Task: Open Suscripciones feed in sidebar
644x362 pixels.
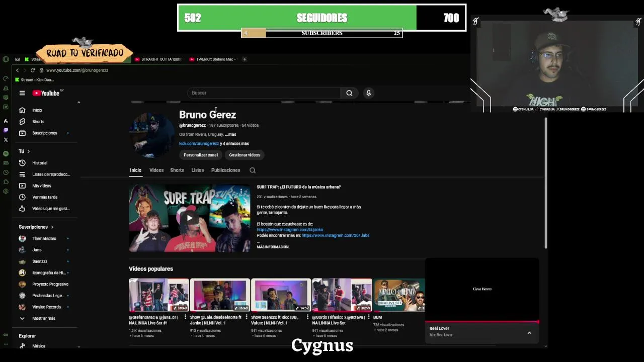Action: 45,133
